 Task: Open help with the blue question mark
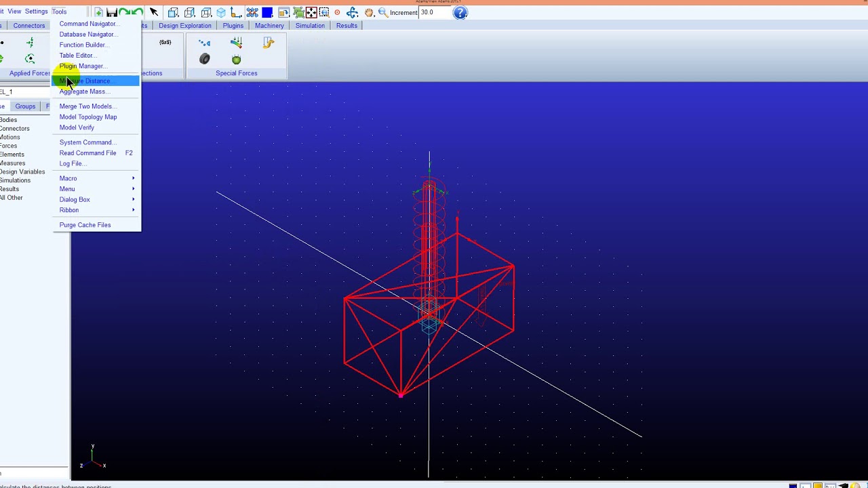(x=460, y=12)
